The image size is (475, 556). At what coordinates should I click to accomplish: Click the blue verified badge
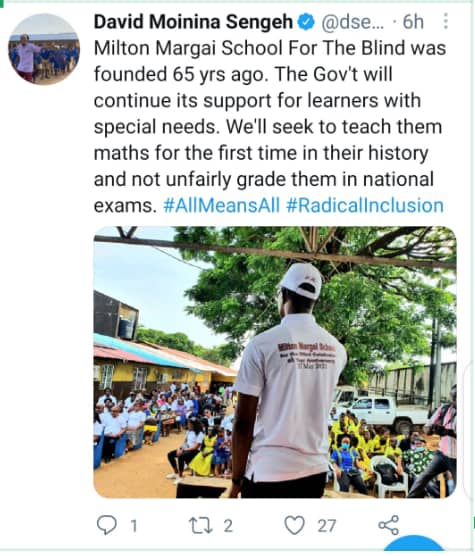[306, 22]
